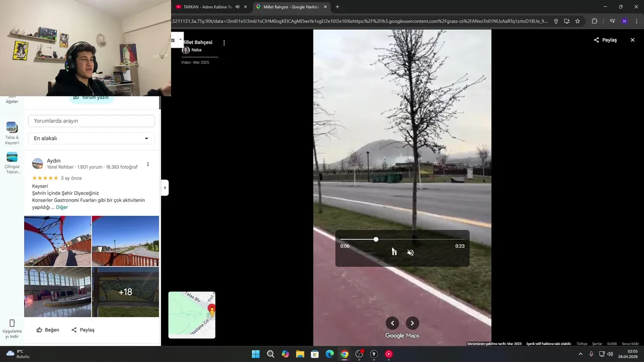Open File Explorer from the taskbar
The width and height of the screenshot is (644, 362).
(300, 354)
